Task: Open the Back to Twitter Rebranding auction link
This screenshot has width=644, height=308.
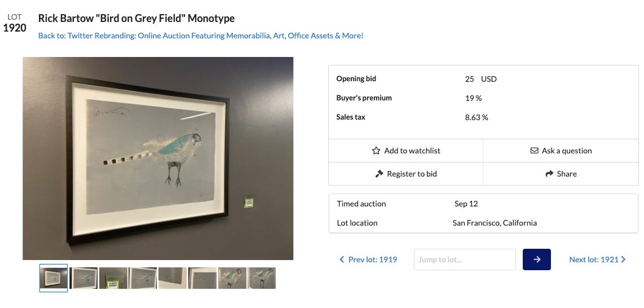Action: [201, 36]
